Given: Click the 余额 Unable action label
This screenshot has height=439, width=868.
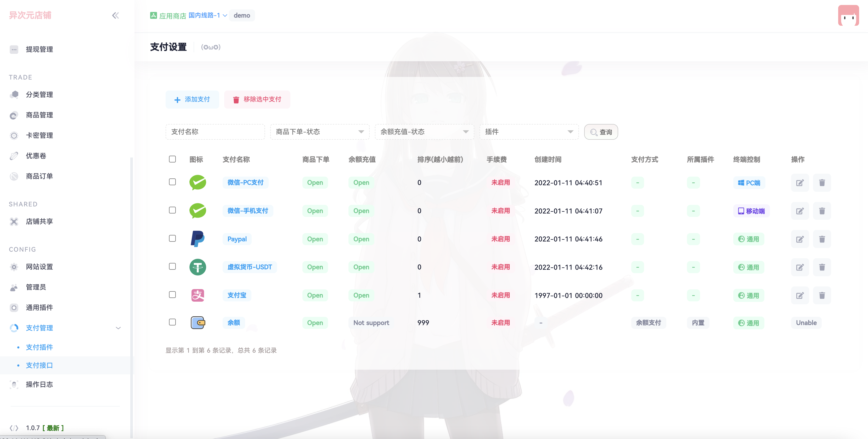Looking at the screenshot, I should pyautogui.click(x=806, y=323).
